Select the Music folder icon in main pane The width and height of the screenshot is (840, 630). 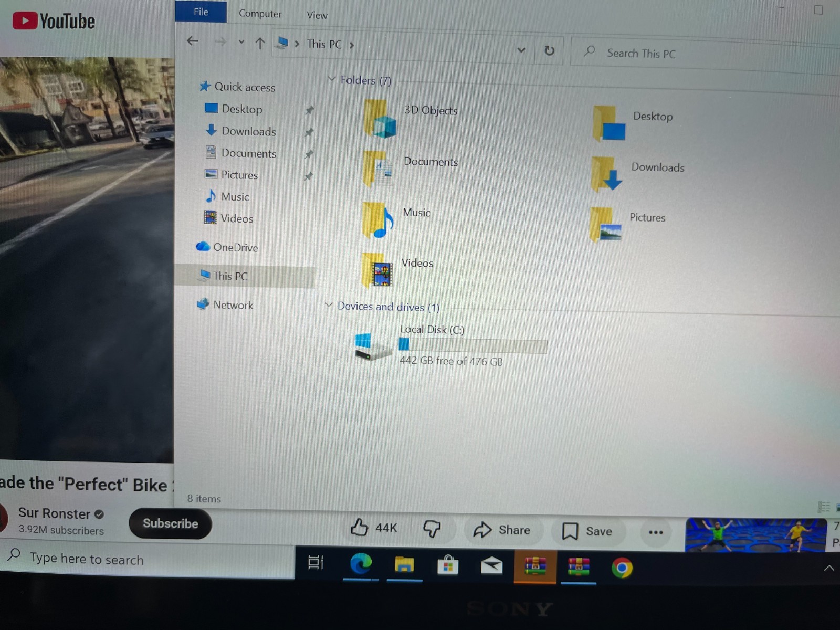pyautogui.click(x=377, y=220)
